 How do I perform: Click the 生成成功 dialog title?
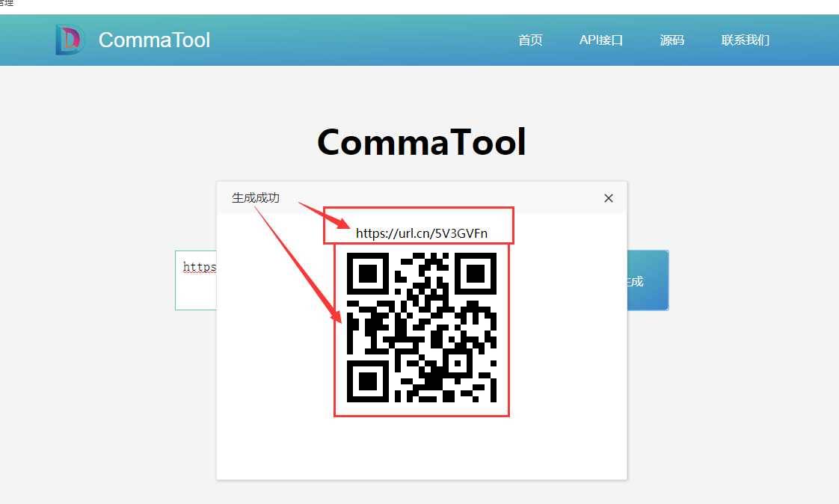(x=255, y=198)
